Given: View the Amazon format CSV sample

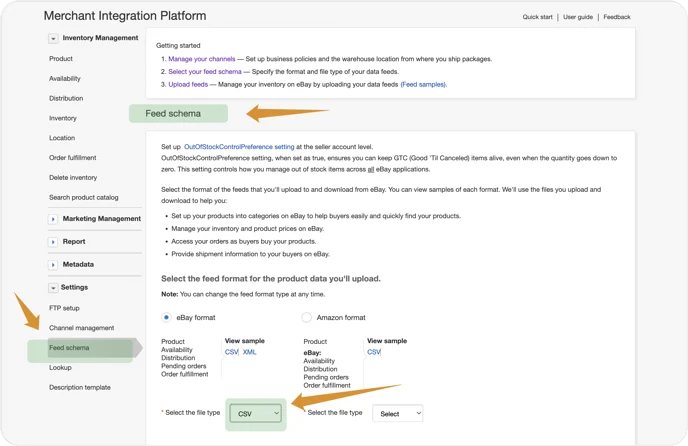Looking at the screenshot, I should coord(374,352).
